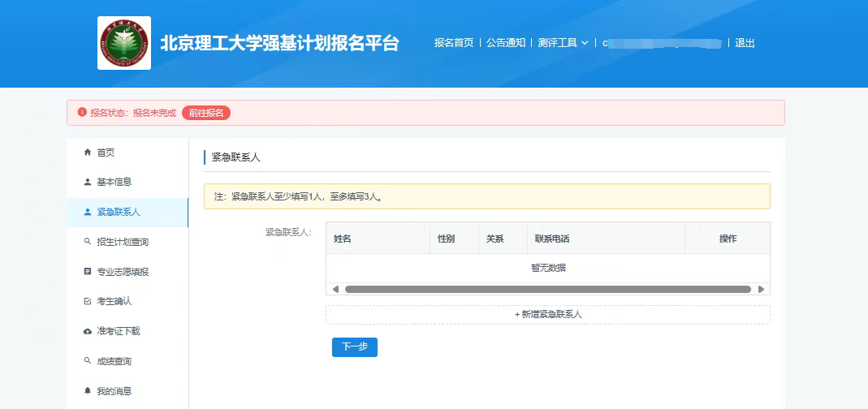Click the Beijing Institute of Technology logo
868x409 pixels.
click(x=124, y=43)
